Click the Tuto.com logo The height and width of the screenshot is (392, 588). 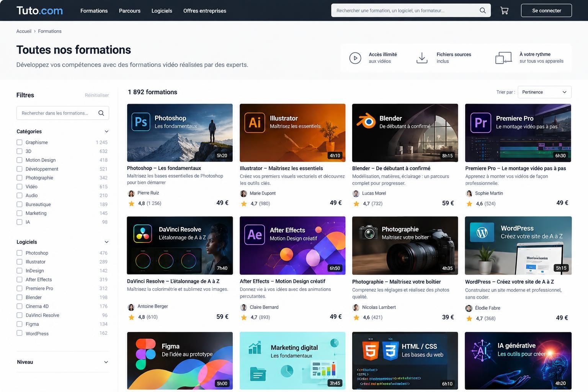coord(39,11)
